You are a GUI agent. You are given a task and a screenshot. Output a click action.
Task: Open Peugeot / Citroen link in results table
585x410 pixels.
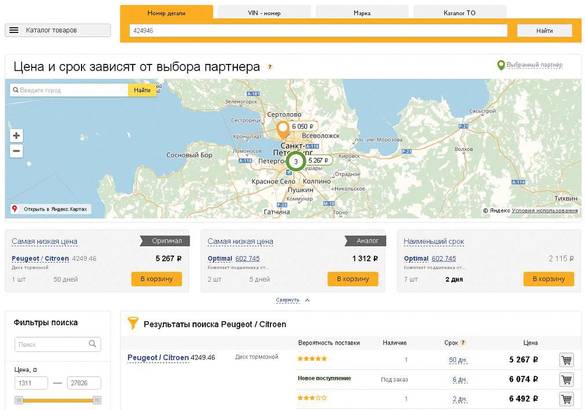tap(158, 357)
